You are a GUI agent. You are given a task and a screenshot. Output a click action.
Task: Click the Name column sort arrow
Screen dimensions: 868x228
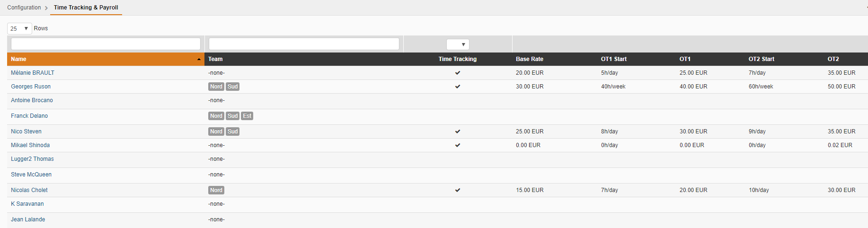click(x=199, y=59)
